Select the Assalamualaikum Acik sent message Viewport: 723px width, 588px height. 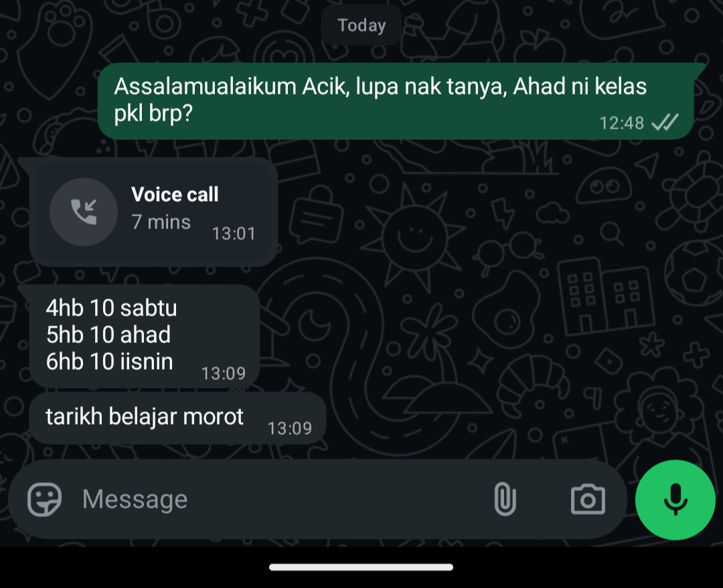pyautogui.click(x=396, y=101)
